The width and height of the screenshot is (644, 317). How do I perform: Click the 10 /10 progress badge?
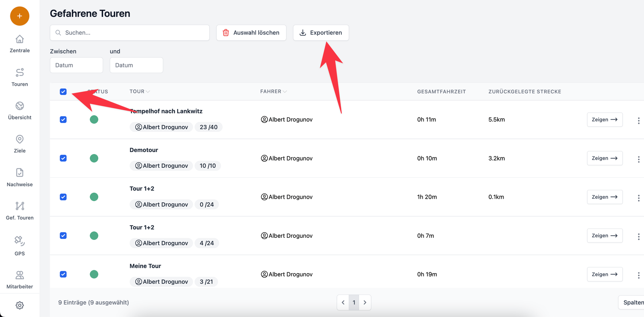coord(208,166)
